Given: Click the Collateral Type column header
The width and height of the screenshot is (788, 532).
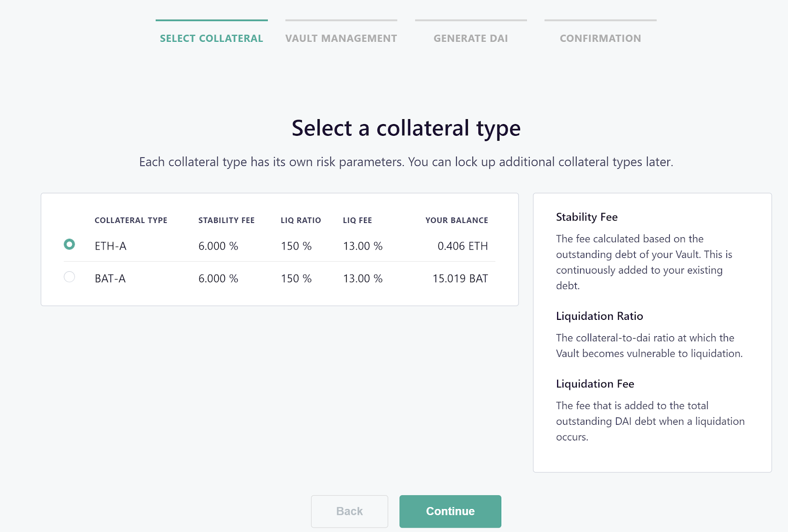Looking at the screenshot, I should click(131, 220).
